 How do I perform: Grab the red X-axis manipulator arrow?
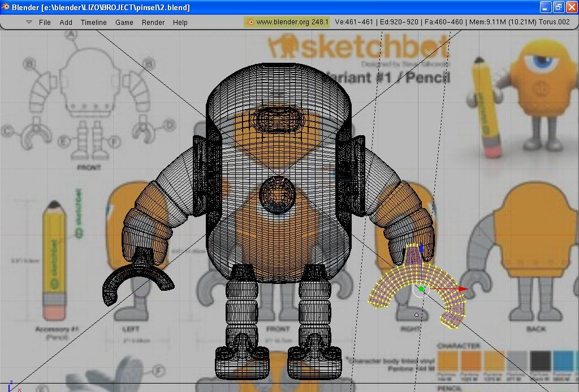pyautogui.click(x=463, y=289)
